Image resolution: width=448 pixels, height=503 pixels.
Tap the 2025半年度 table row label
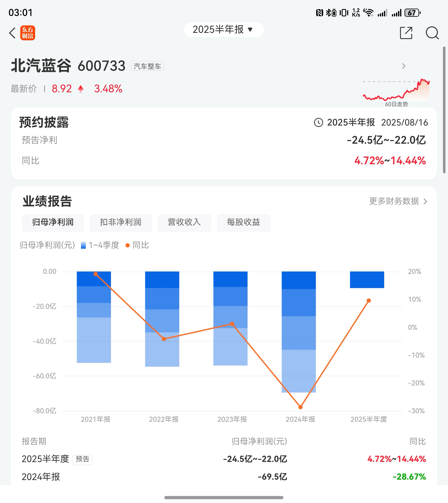[45, 459]
